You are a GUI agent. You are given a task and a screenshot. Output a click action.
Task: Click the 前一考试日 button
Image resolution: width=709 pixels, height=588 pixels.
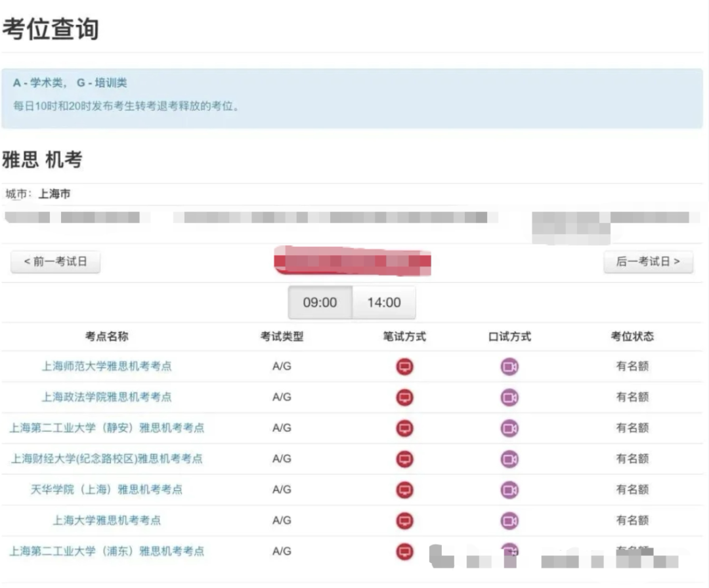point(55,261)
